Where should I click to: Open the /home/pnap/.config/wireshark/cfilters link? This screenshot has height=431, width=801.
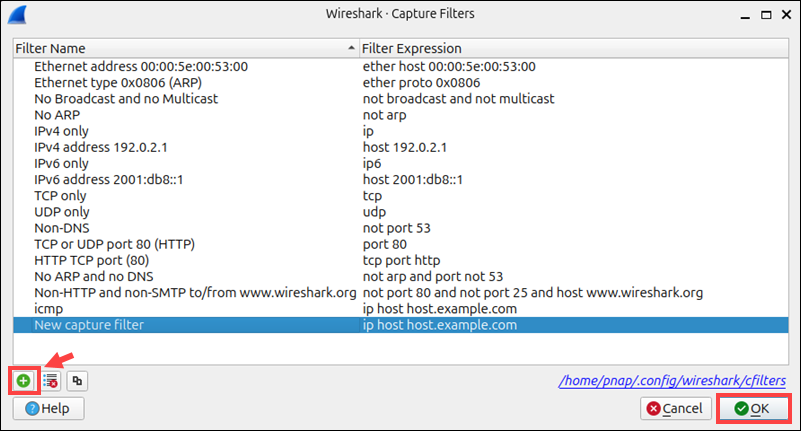tap(672, 380)
